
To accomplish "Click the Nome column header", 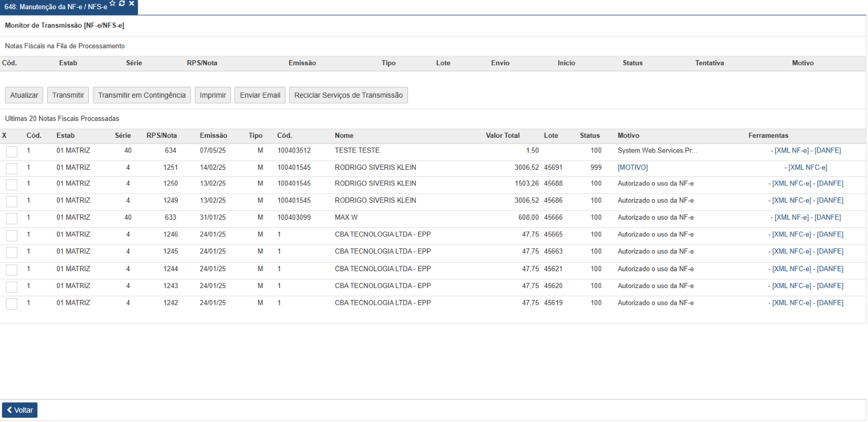I will click(344, 136).
